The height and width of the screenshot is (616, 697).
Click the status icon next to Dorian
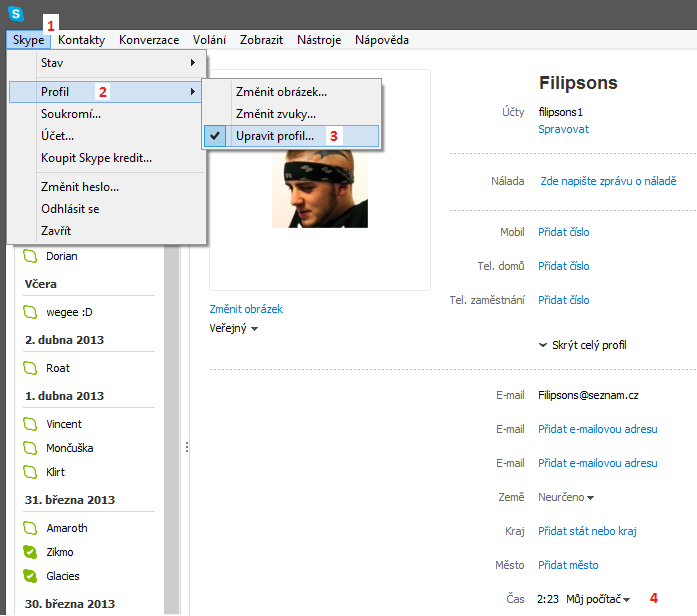33,256
